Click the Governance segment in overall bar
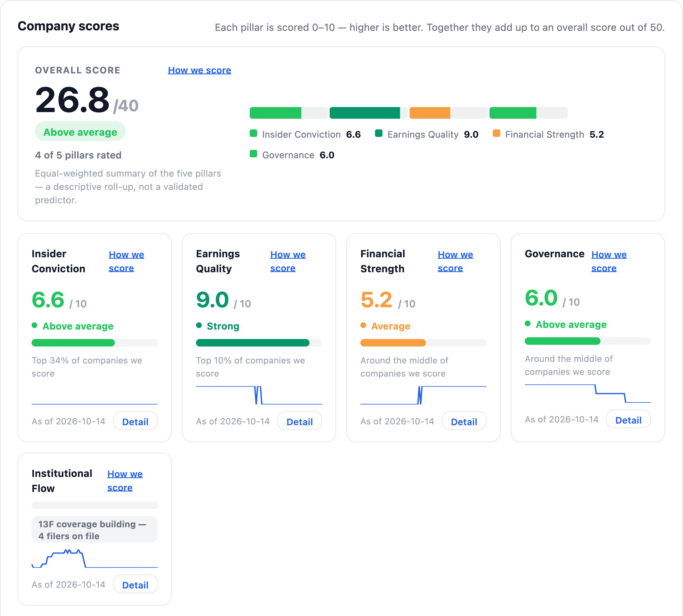This screenshot has height=616, width=683. (x=528, y=113)
